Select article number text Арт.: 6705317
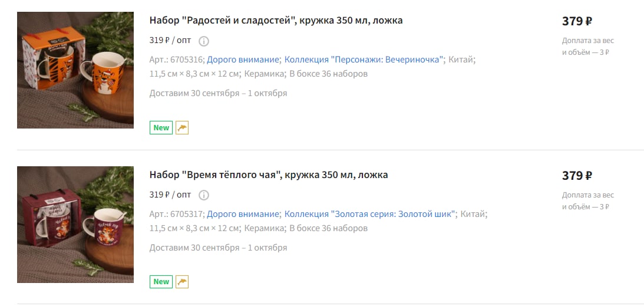The image size is (644, 306). click(177, 214)
